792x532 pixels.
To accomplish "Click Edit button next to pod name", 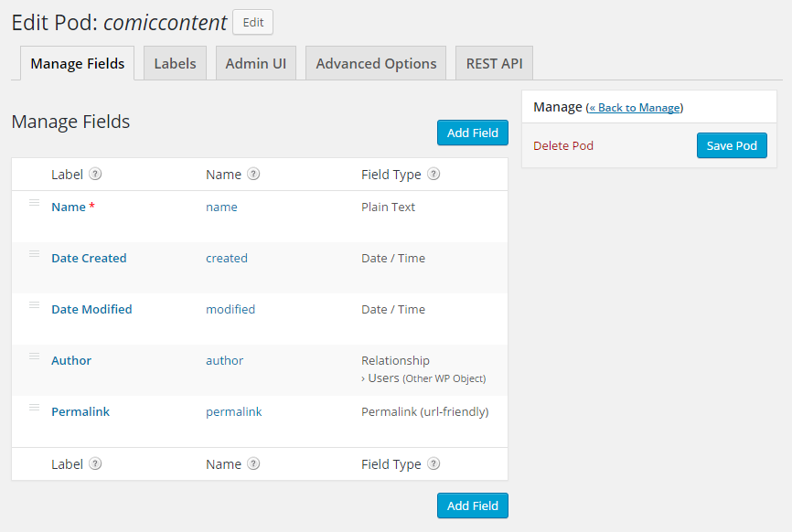I will pos(252,22).
